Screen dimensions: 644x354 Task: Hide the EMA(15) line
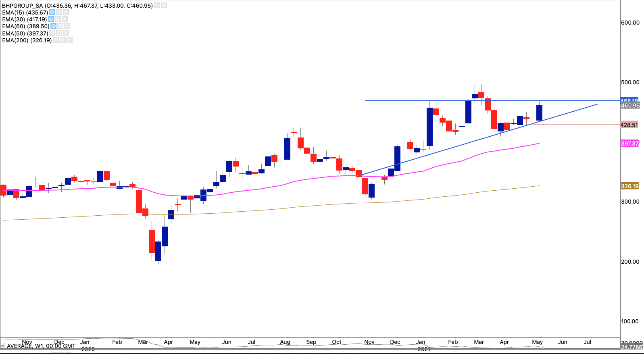point(52,12)
